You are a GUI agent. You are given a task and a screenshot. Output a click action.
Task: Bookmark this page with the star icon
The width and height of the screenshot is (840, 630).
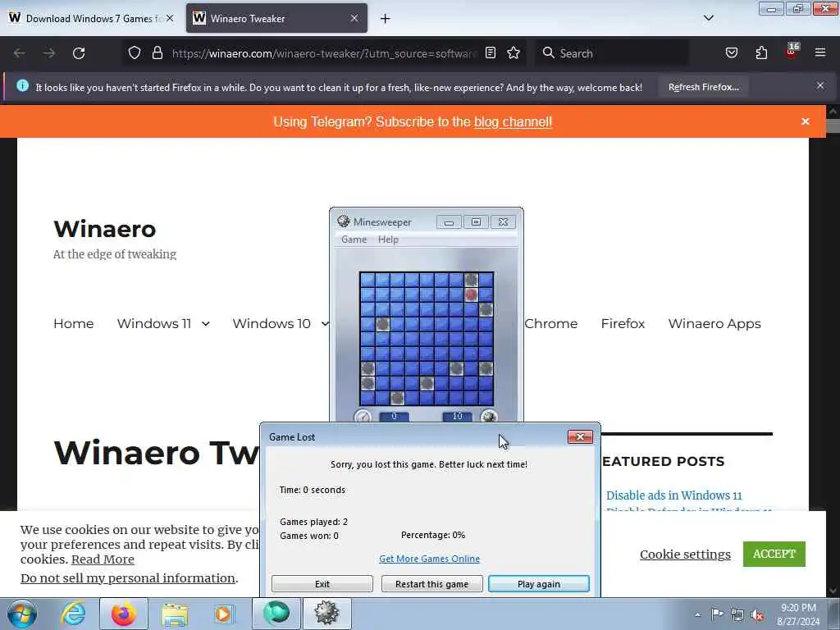click(x=514, y=52)
